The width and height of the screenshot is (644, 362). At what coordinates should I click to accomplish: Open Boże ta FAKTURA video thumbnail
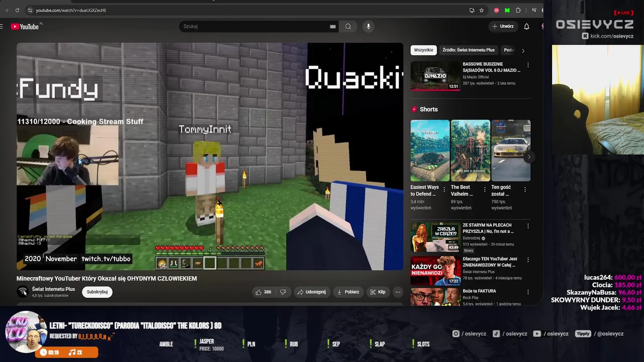[435, 297]
